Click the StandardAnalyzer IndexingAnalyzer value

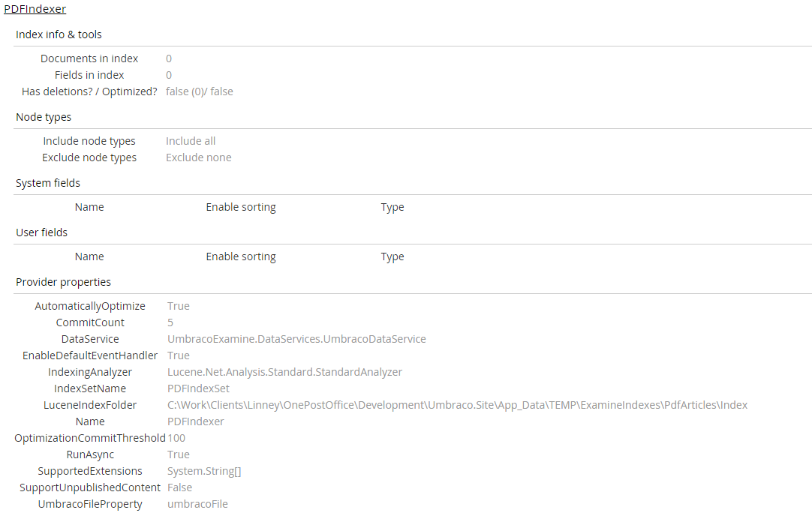pos(284,372)
